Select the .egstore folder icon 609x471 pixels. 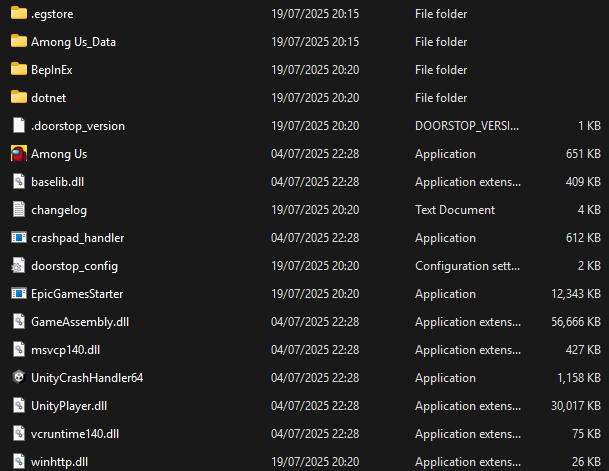(x=18, y=14)
